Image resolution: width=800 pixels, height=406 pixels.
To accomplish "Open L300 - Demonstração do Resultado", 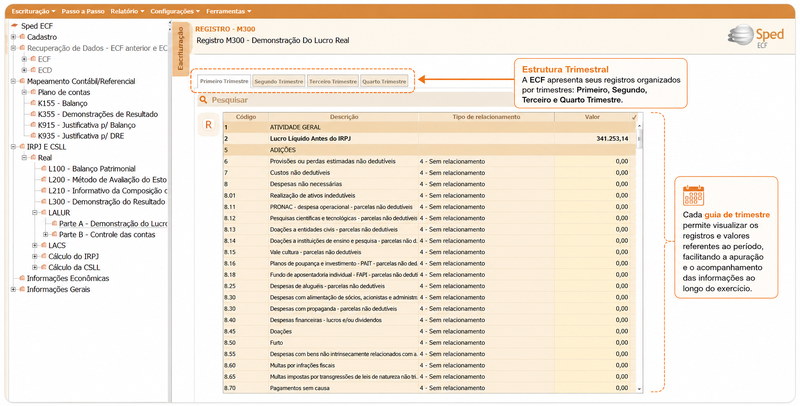I will point(107,202).
